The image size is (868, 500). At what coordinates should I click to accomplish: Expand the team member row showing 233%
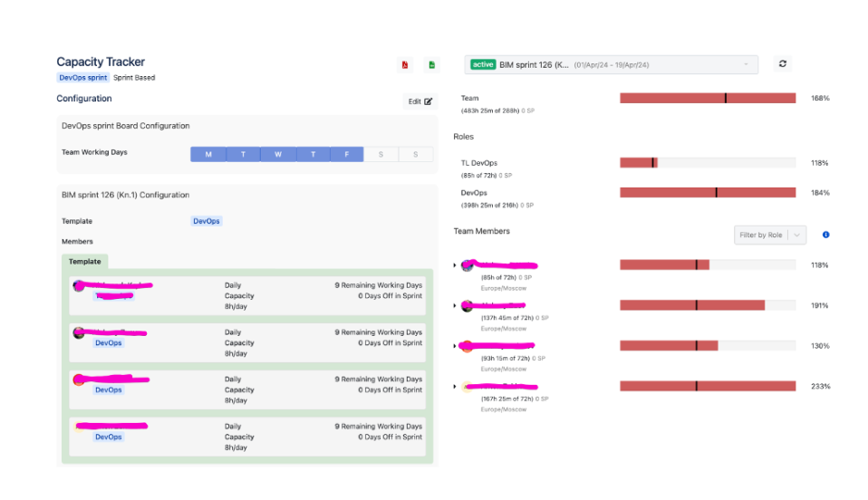click(x=455, y=387)
